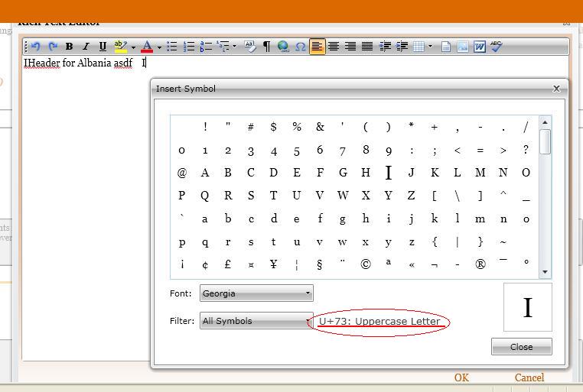The width and height of the screenshot is (583, 392).
Task: Select the ampersand & symbol
Action: click(320, 127)
